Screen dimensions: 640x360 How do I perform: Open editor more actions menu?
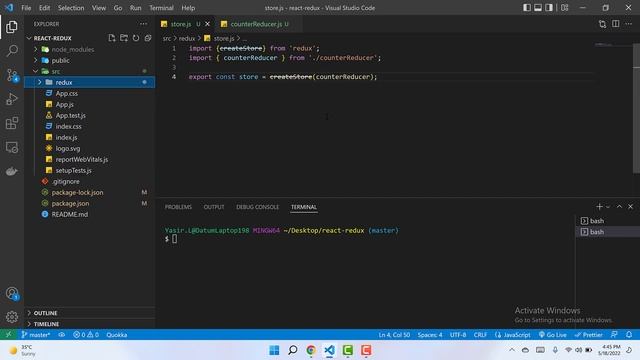(x=629, y=24)
